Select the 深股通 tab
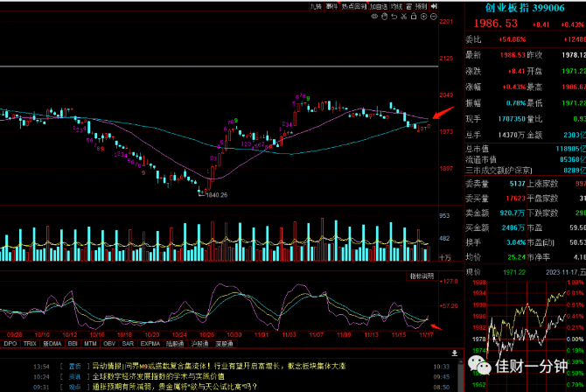Viewport: 586px width, 392px height. (224, 343)
